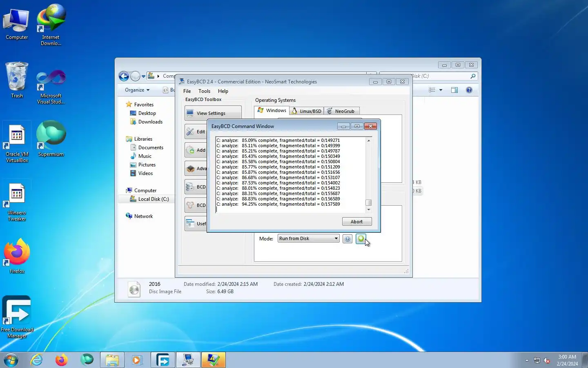Open the EasyBCD Help menu
This screenshot has height=368, width=588.
(223, 91)
